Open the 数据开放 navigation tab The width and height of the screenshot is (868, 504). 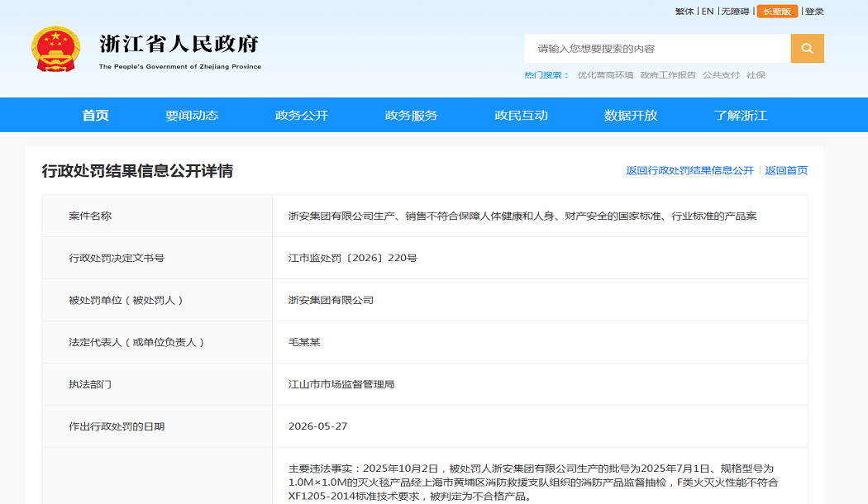[631, 115]
